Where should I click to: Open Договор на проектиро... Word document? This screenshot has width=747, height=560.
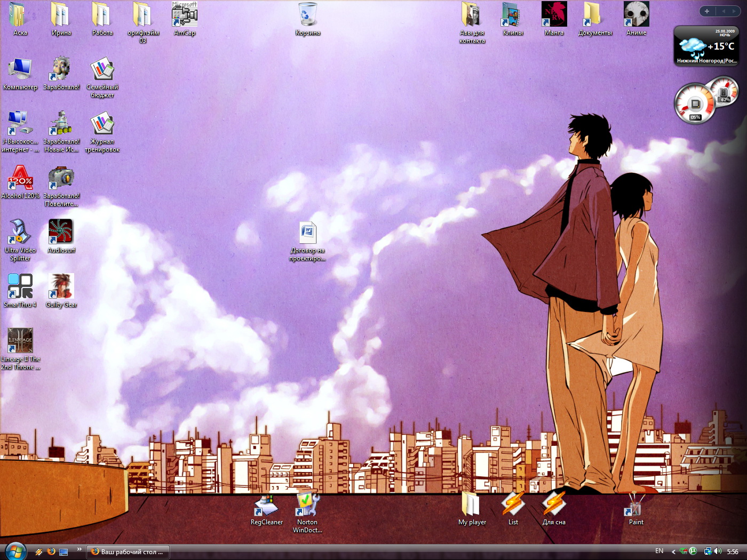[x=308, y=242]
